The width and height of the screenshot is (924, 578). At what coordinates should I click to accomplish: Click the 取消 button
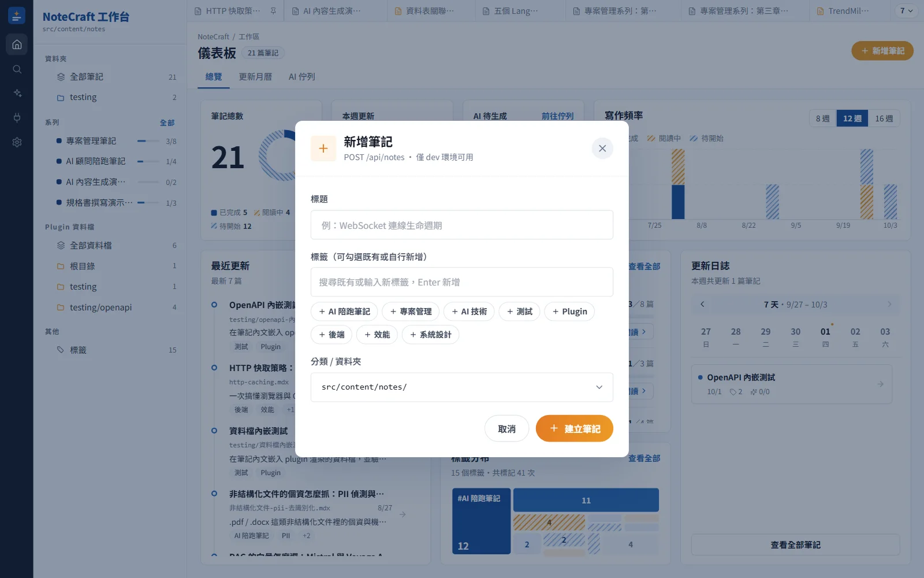pyautogui.click(x=506, y=428)
